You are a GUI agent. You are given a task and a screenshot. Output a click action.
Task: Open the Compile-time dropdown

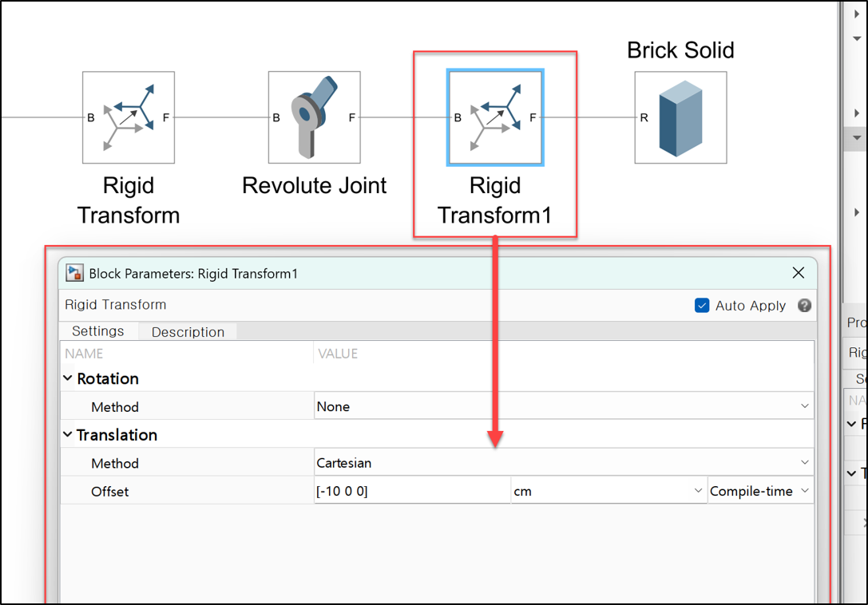(759, 492)
